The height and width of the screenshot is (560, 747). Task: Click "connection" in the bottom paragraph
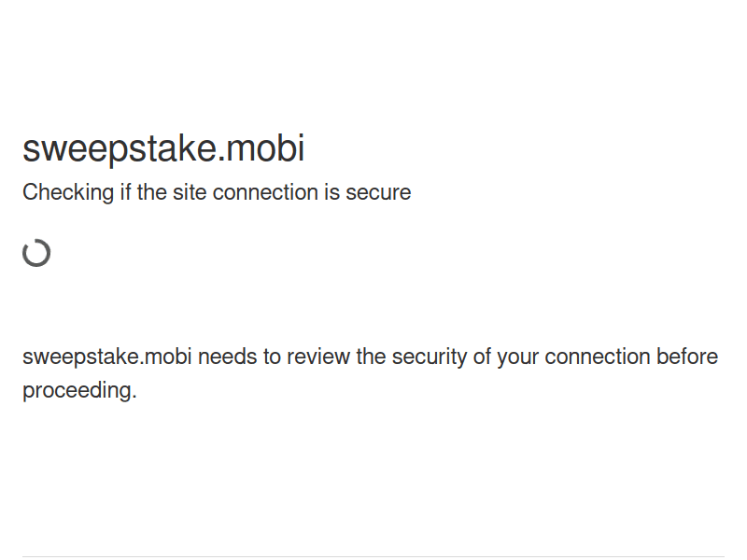pyautogui.click(x=598, y=357)
